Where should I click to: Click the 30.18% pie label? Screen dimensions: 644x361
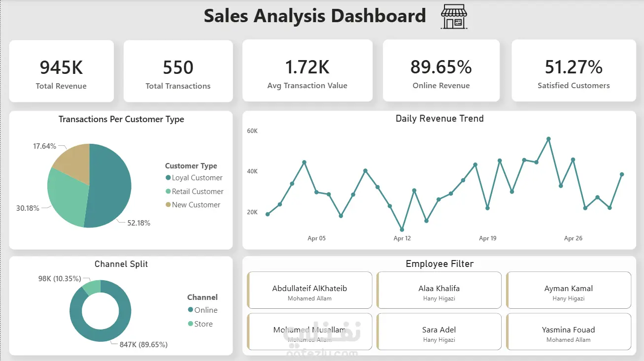(x=28, y=208)
